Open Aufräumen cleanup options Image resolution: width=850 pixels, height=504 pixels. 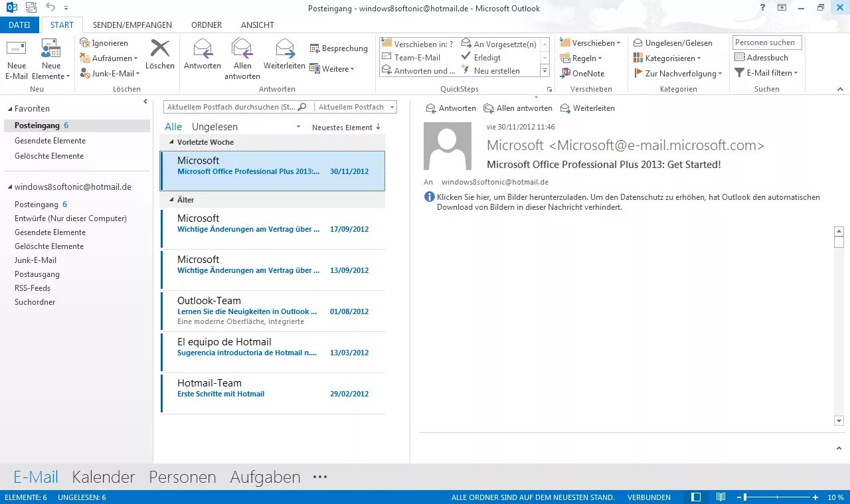click(x=108, y=58)
